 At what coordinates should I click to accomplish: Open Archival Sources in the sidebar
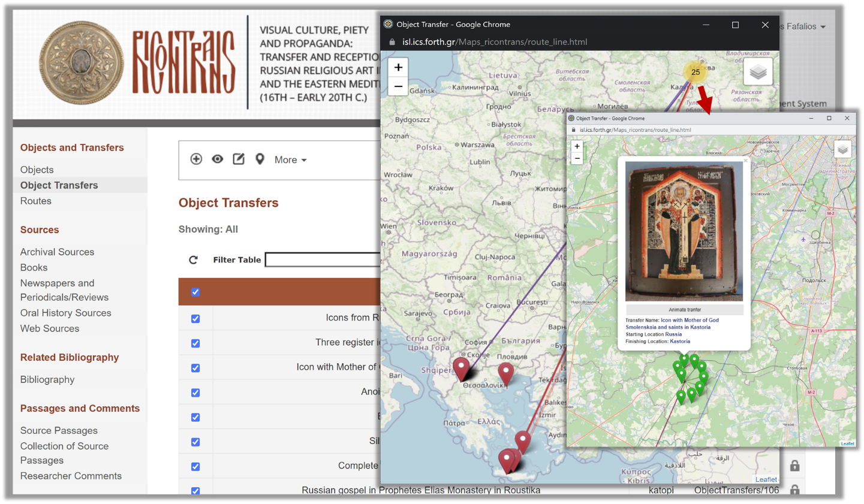(57, 252)
